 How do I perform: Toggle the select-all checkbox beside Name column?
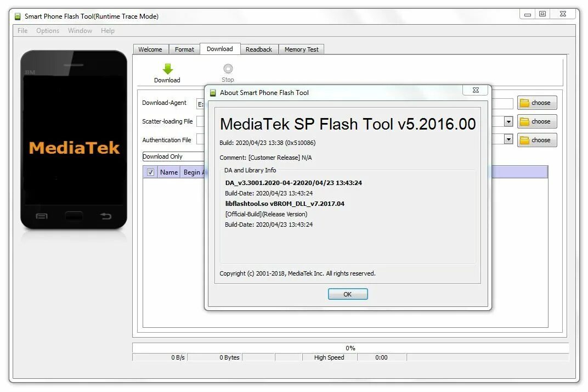pos(150,172)
